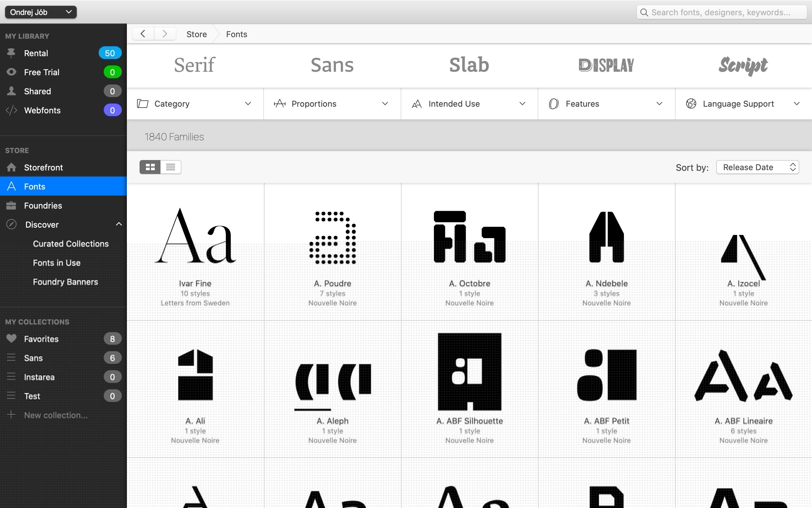This screenshot has width=812, height=508.
Task: Click the Webfonts code brackets icon
Action: tap(11, 110)
